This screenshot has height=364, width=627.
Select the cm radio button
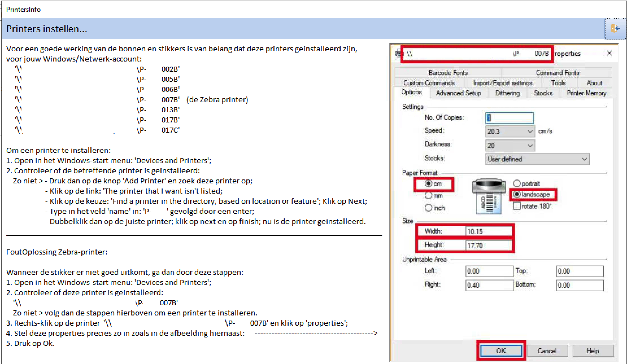pos(428,184)
